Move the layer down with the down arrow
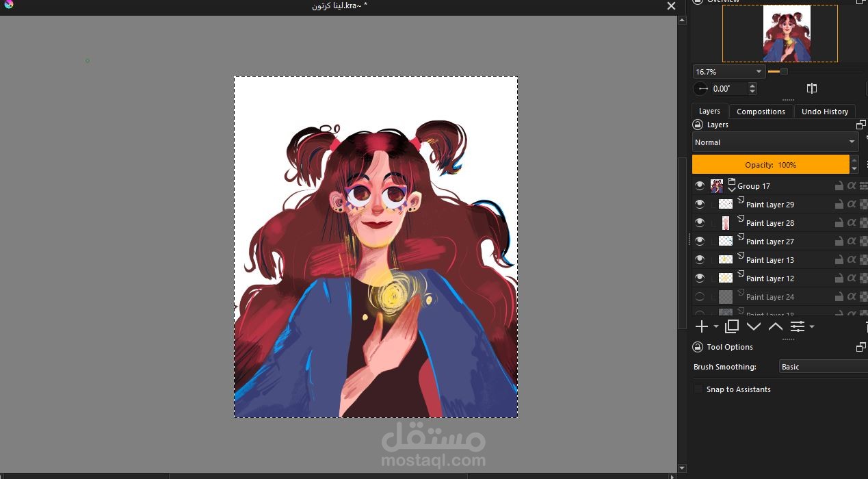The height and width of the screenshot is (479, 868). click(x=754, y=326)
